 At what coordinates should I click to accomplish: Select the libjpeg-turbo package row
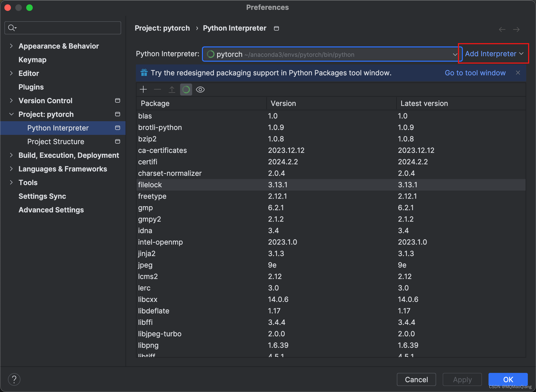tap(331, 334)
